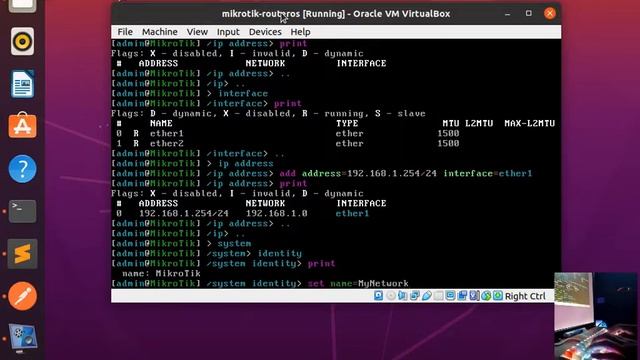Click the TYPE column header
The image size is (640, 360).
(347, 123)
